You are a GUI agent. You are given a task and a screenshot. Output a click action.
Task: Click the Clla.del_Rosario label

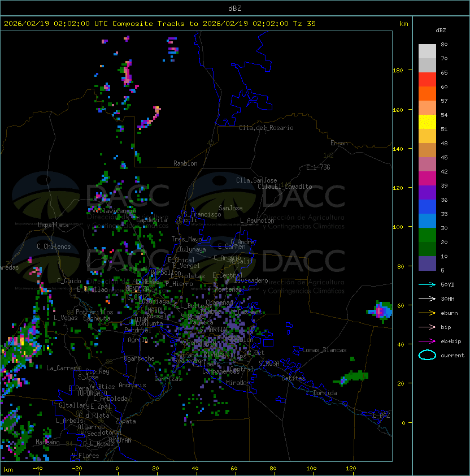[266, 128]
